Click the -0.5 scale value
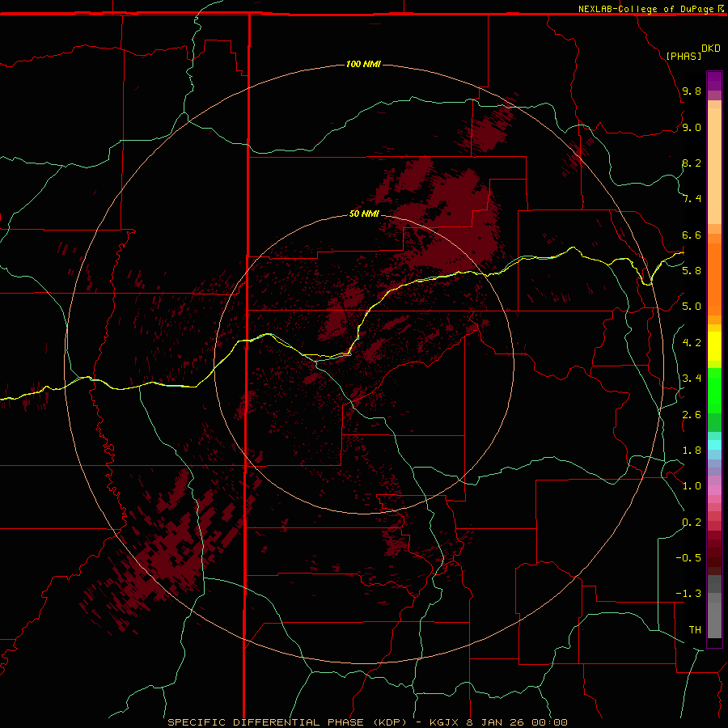The width and height of the screenshot is (728, 728). pos(688,557)
